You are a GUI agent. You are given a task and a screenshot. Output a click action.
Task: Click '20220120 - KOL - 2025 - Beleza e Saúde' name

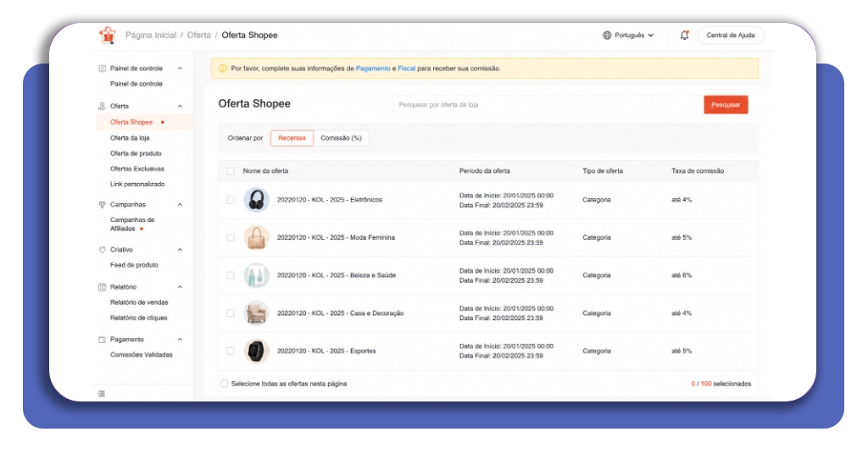336,275
